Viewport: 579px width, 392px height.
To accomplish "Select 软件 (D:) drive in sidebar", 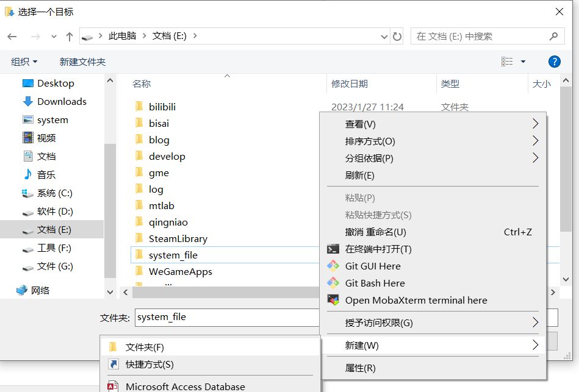I will pos(55,212).
